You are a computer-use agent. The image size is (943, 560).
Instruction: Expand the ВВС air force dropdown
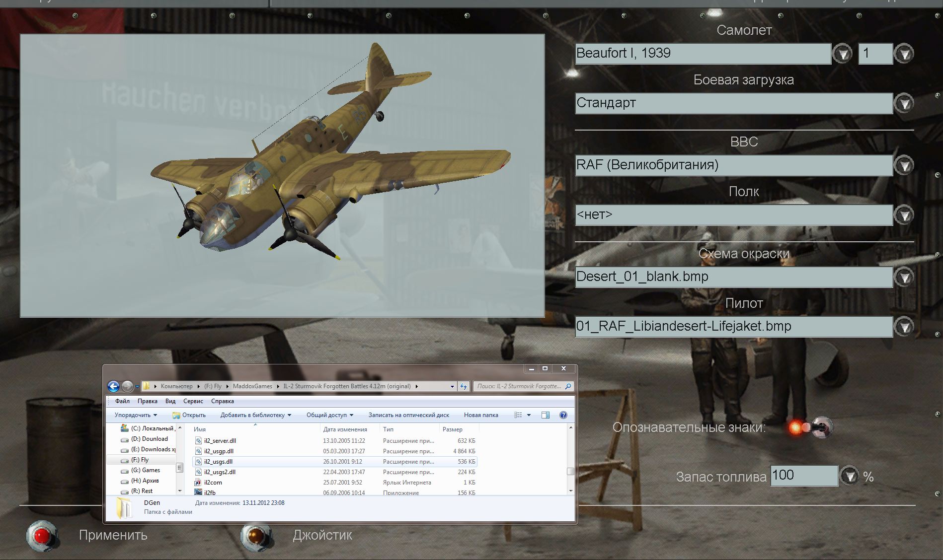tap(904, 165)
